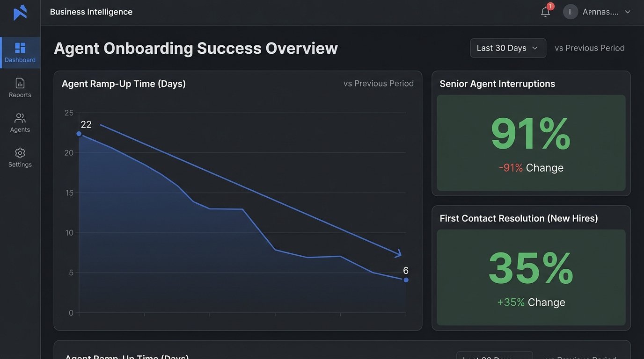Click the First Contact Resolution 35% metric
644x359 pixels.
(x=531, y=267)
